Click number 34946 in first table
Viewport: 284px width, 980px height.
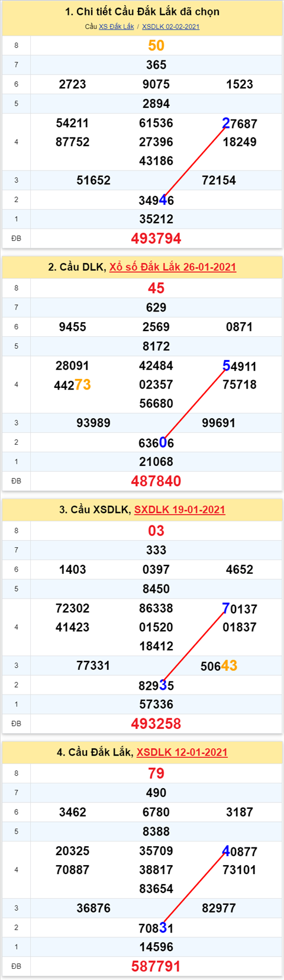click(x=156, y=200)
